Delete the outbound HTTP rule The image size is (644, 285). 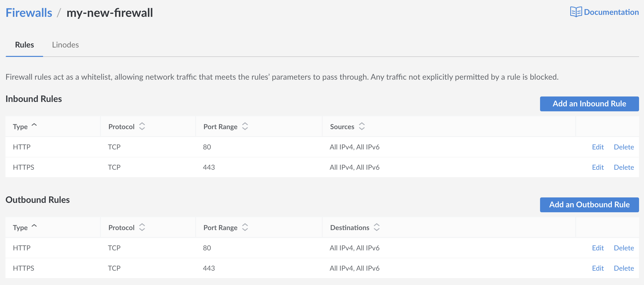tap(623, 248)
